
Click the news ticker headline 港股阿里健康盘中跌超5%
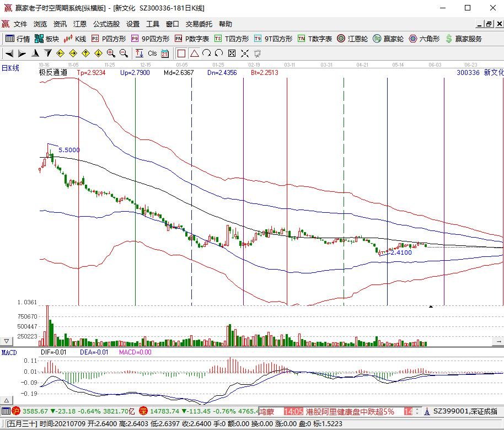click(x=350, y=411)
